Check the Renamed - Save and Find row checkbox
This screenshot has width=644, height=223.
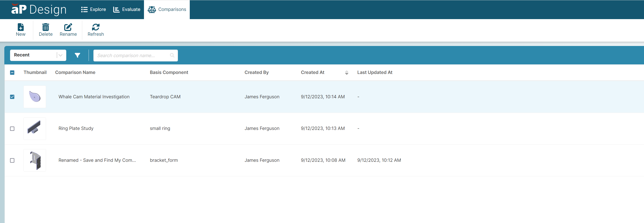coord(12,160)
